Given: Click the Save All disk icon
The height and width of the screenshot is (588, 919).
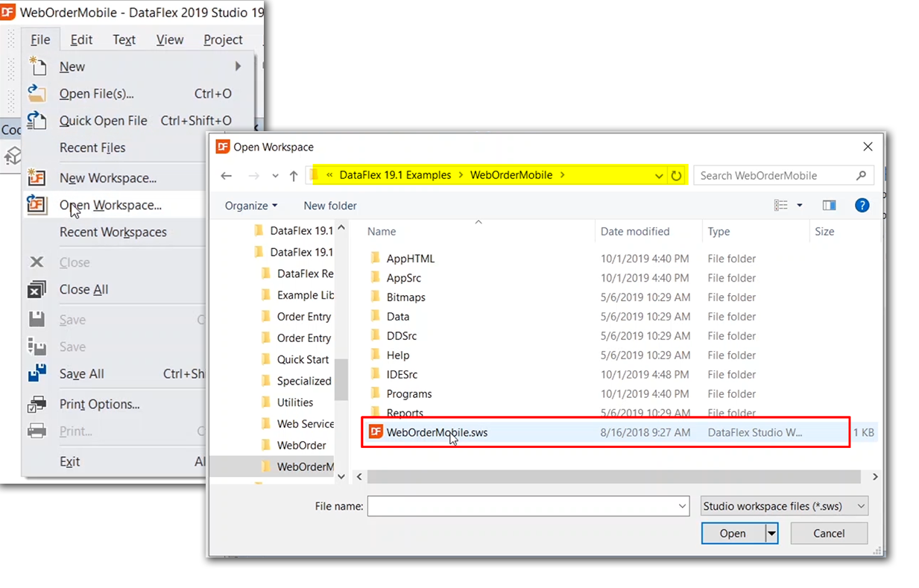Looking at the screenshot, I should click(37, 374).
